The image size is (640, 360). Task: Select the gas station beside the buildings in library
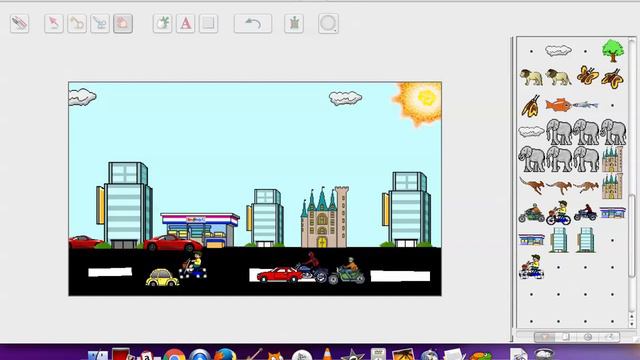point(531,240)
